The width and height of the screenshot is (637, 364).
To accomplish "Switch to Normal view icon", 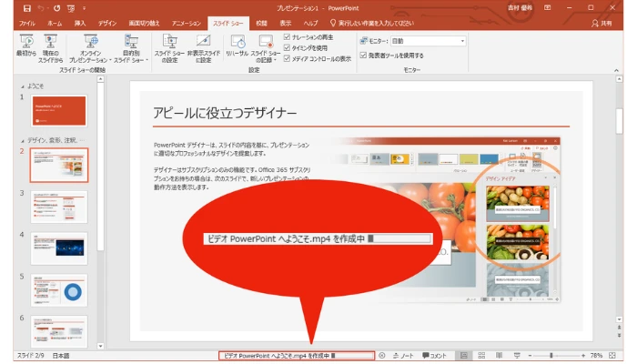I will 463,356.
